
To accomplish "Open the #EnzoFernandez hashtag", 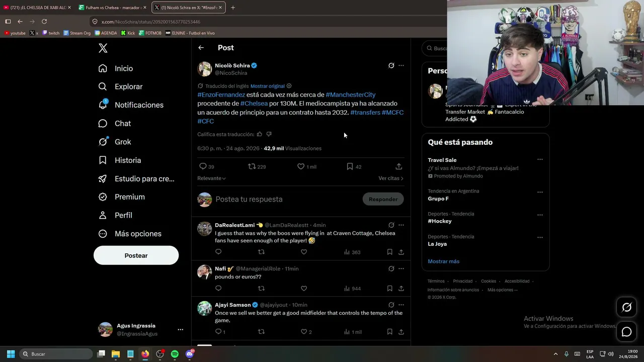I will (x=221, y=95).
